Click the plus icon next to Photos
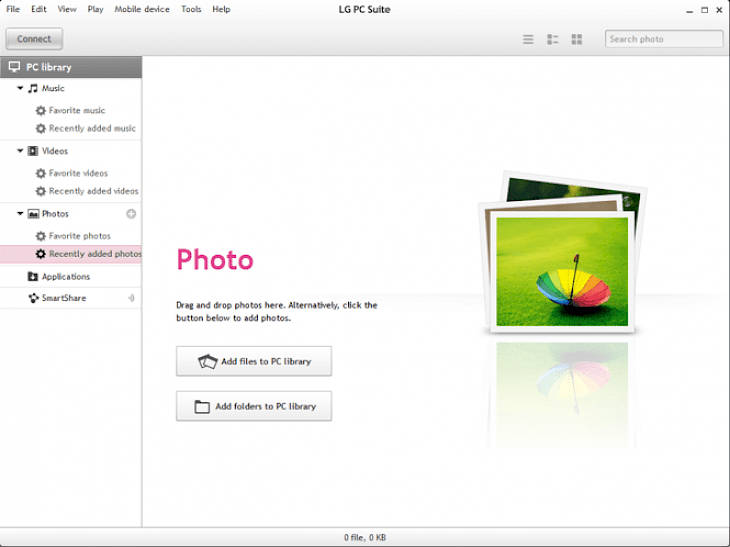The height and width of the screenshot is (547, 730). click(131, 214)
